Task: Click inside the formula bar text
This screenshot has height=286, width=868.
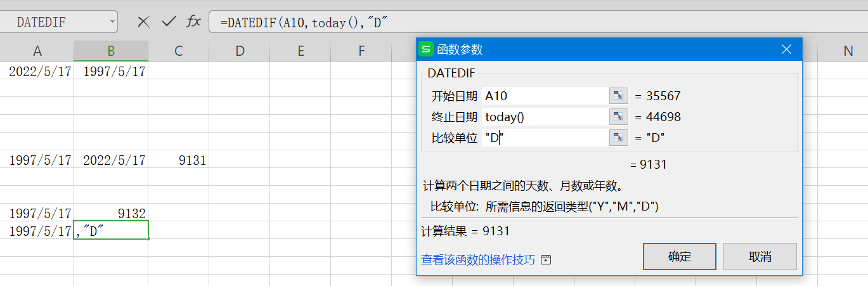Action: click(x=444, y=22)
